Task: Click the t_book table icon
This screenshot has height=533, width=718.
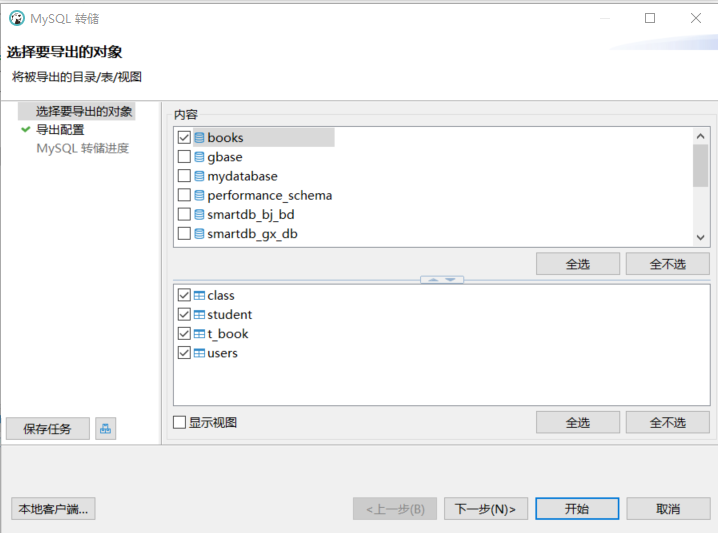Action: 199,334
